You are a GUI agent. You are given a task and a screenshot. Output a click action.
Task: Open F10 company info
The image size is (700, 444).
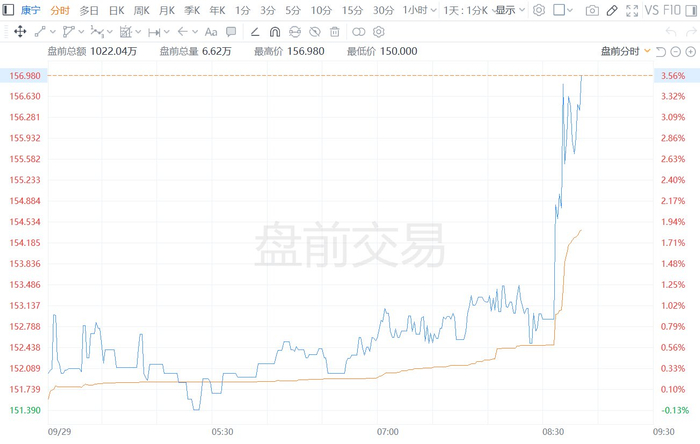(671, 10)
